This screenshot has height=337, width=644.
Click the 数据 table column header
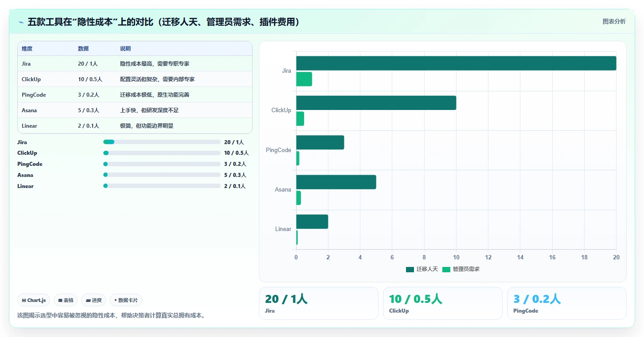point(83,49)
